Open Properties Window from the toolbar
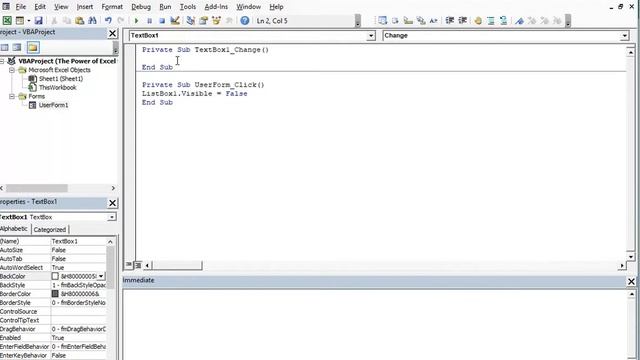The image size is (640, 360). [203, 20]
